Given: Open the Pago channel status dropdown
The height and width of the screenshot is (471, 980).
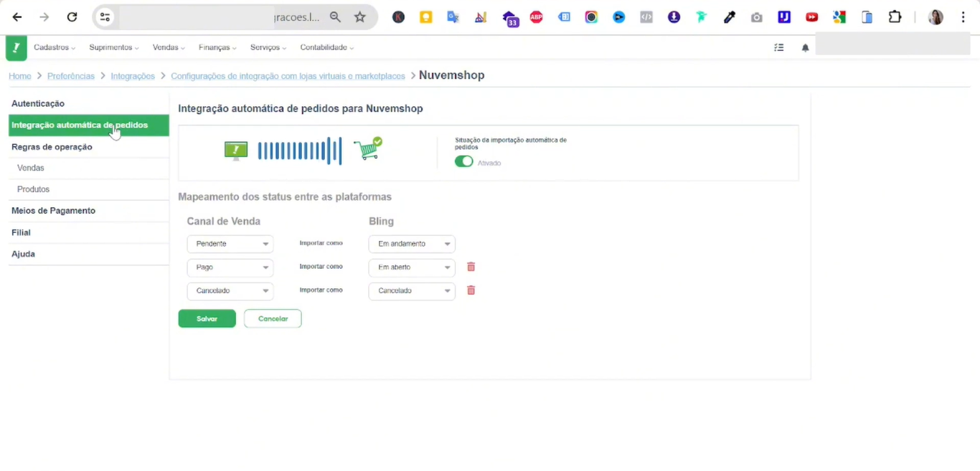Looking at the screenshot, I should (x=230, y=267).
